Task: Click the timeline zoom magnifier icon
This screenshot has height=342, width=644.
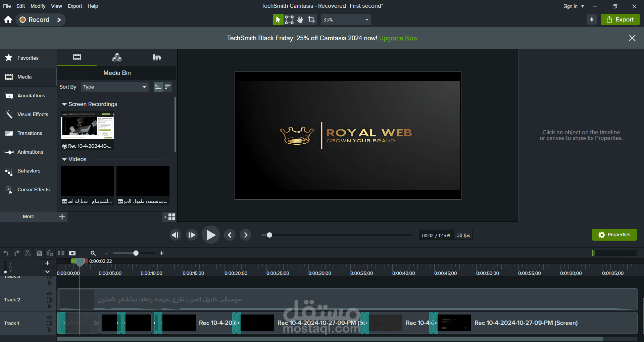Action: click(x=93, y=253)
